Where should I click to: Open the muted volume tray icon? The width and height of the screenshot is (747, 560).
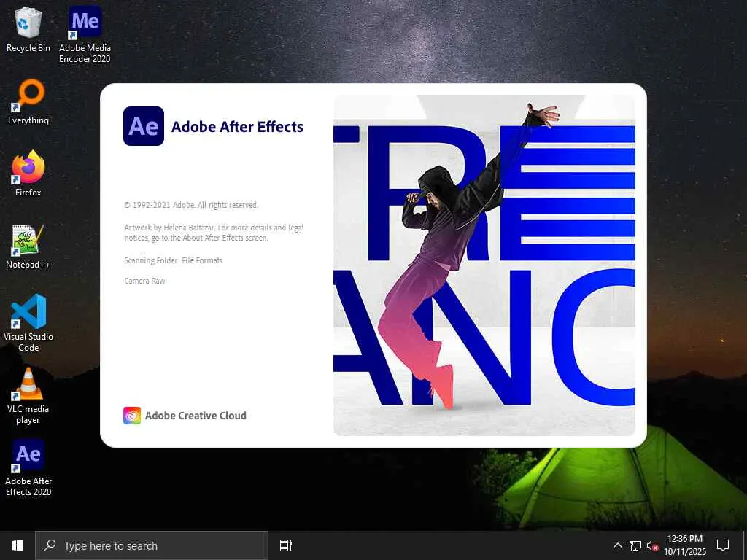tap(652, 545)
